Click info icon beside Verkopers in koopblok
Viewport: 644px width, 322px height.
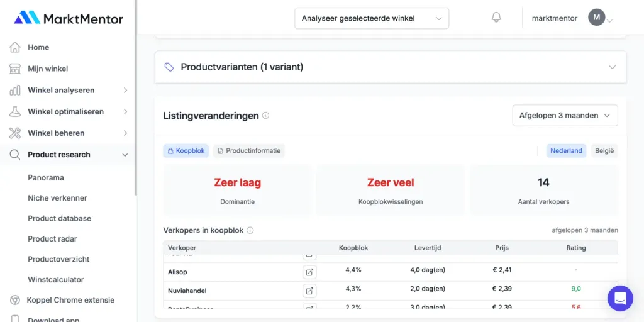click(x=250, y=230)
